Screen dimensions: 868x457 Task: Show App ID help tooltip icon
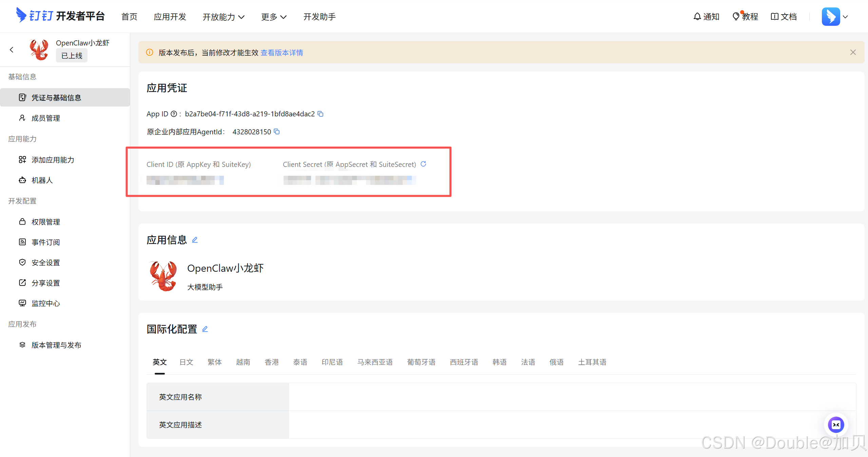click(174, 114)
